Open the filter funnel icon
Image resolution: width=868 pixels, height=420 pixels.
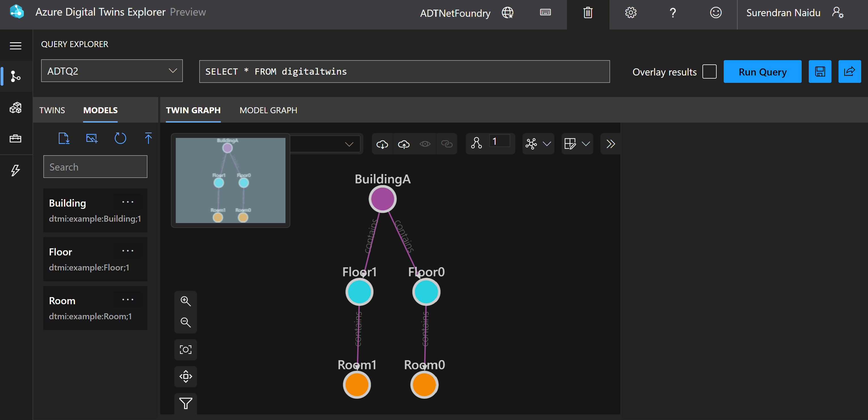[x=186, y=404]
